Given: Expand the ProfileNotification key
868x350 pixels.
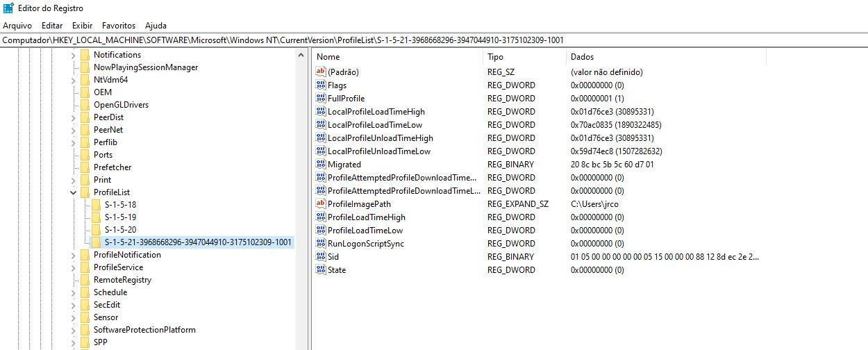Looking at the screenshot, I should click(74, 255).
